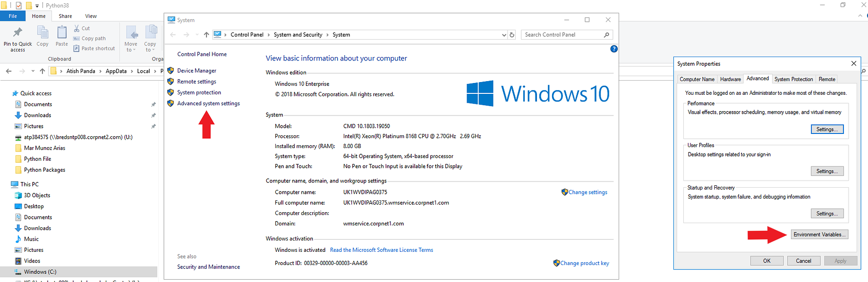Click Atish Panda in the Explorer address path

pos(81,71)
